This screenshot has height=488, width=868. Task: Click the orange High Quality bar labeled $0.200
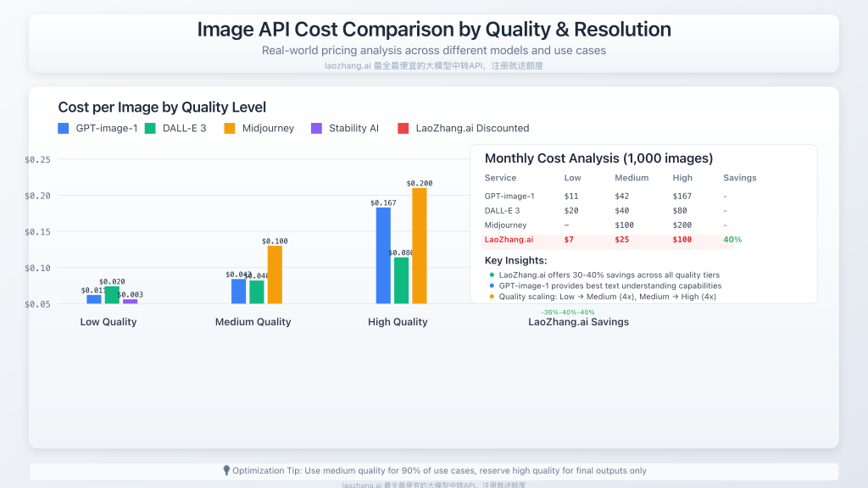pos(419,246)
